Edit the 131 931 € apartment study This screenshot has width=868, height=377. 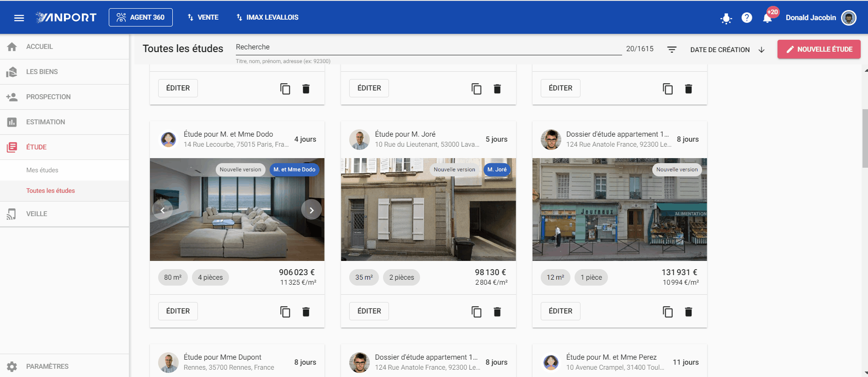point(560,311)
